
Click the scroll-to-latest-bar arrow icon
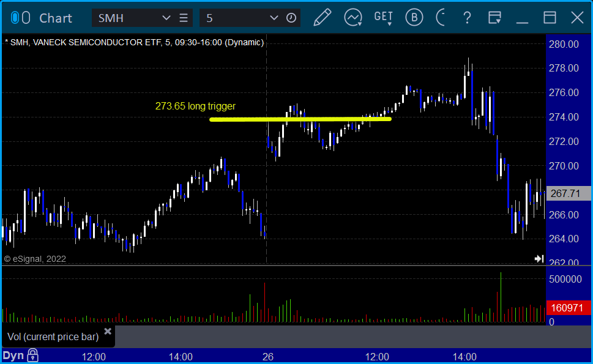(x=539, y=259)
